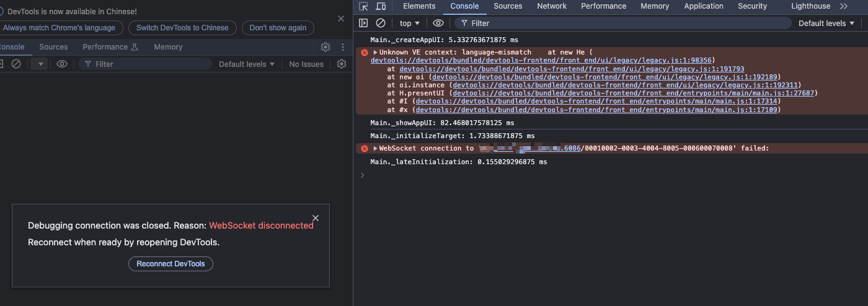Toggle live expression eye in right console

coord(438,23)
